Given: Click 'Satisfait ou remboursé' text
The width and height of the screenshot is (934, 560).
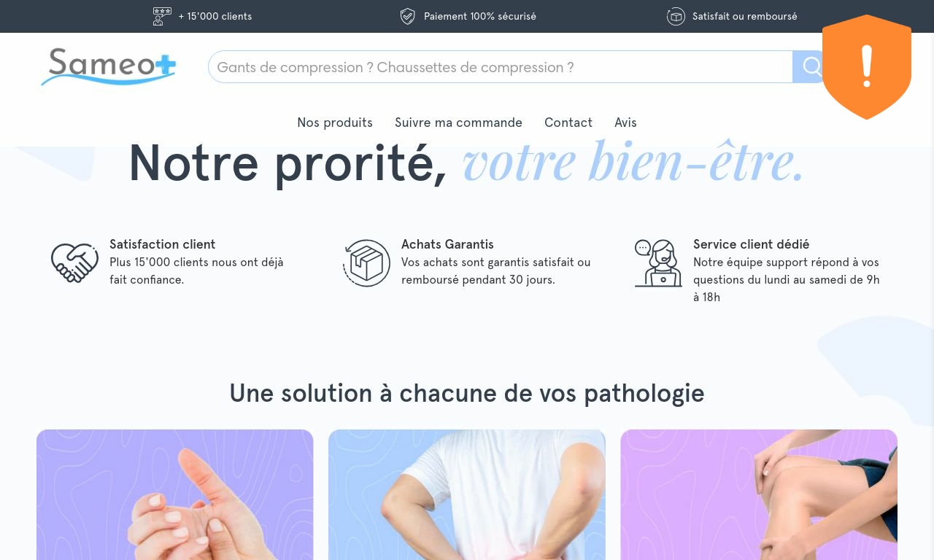Looking at the screenshot, I should point(745,16).
